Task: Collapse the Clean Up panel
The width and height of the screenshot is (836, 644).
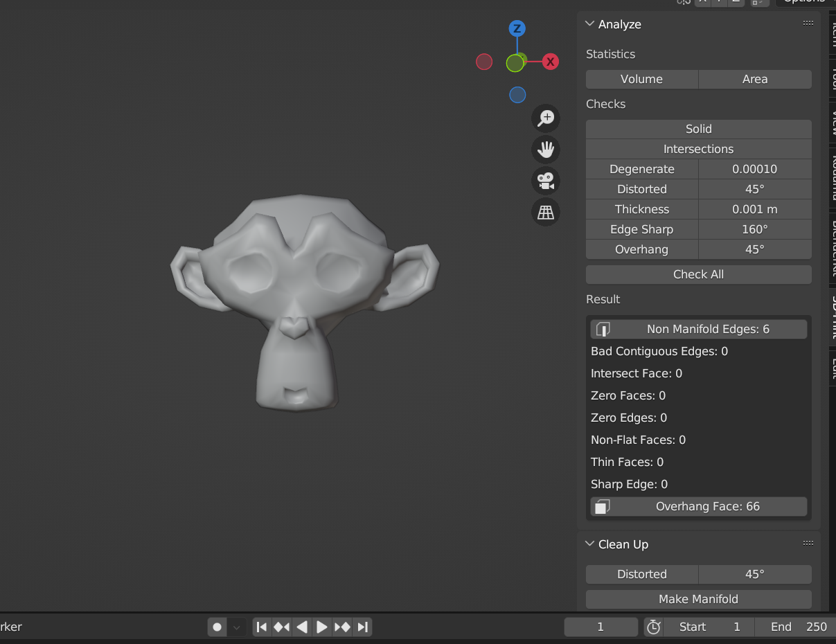Action: (590, 544)
